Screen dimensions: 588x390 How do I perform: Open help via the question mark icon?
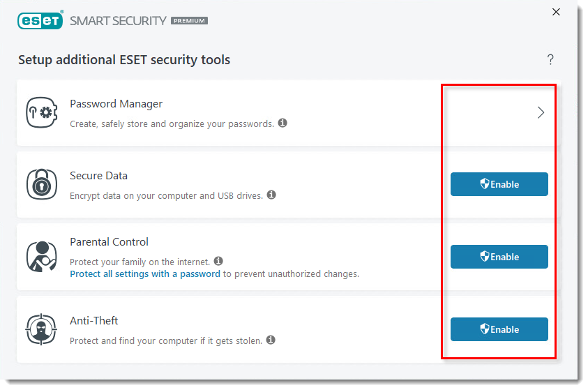(x=550, y=59)
